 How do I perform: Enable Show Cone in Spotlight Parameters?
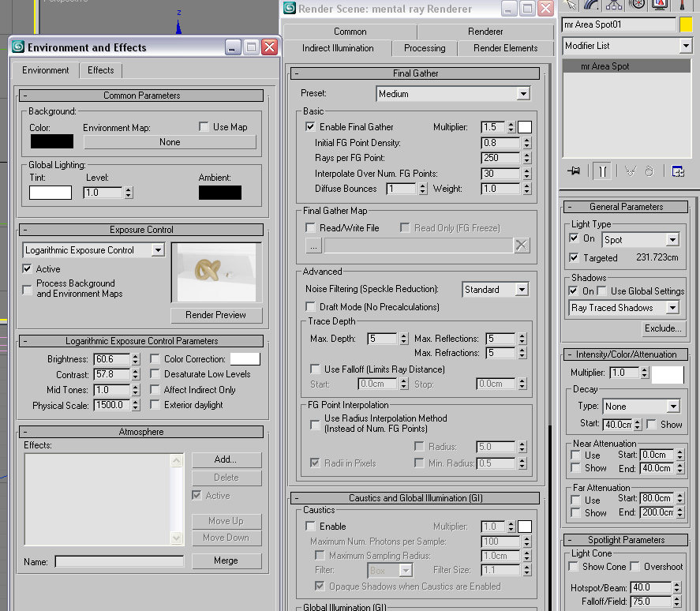[573, 566]
